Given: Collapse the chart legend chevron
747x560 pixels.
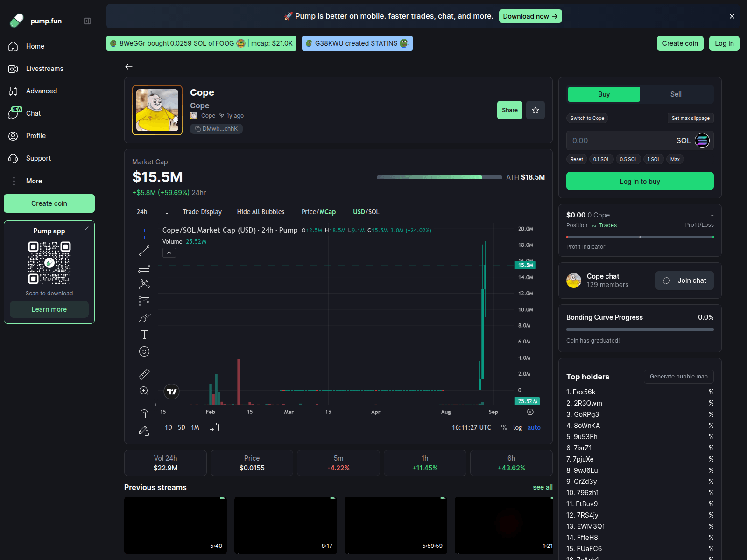Looking at the screenshot, I should pyautogui.click(x=169, y=253).
